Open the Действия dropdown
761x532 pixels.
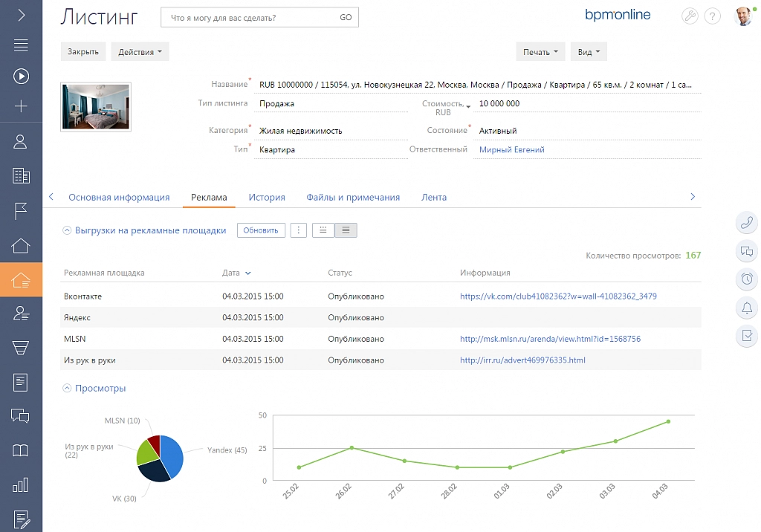tap(138, 51)
